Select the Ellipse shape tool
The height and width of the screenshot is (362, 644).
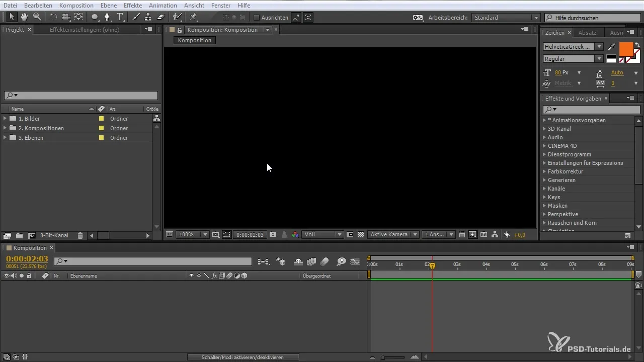95,17
